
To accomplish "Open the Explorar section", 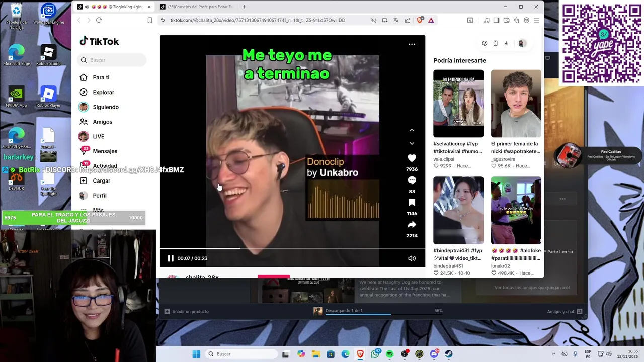I will (x=103, y=92).
